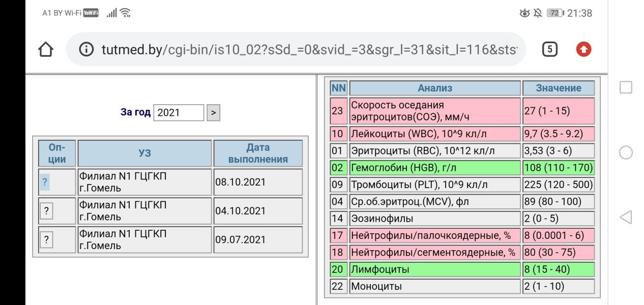Click the tutmed.by URL address bar
The image size is (644, 305).
(x=296, y=50)
